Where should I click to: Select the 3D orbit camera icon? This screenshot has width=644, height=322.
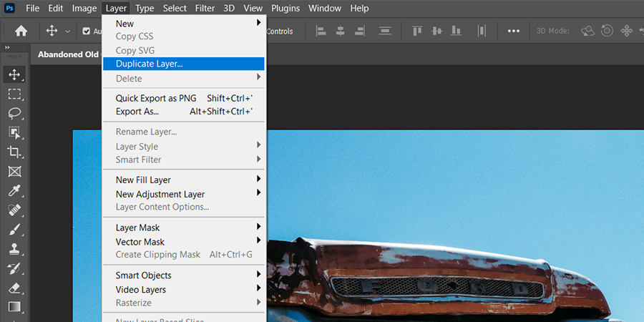pos(587,31)
